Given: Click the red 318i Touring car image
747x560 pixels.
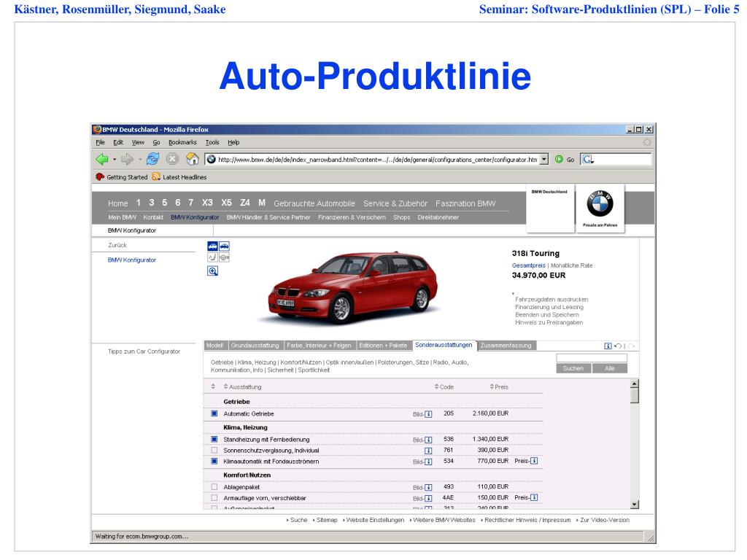Looking at the screenshot, I should coord(353,287).
